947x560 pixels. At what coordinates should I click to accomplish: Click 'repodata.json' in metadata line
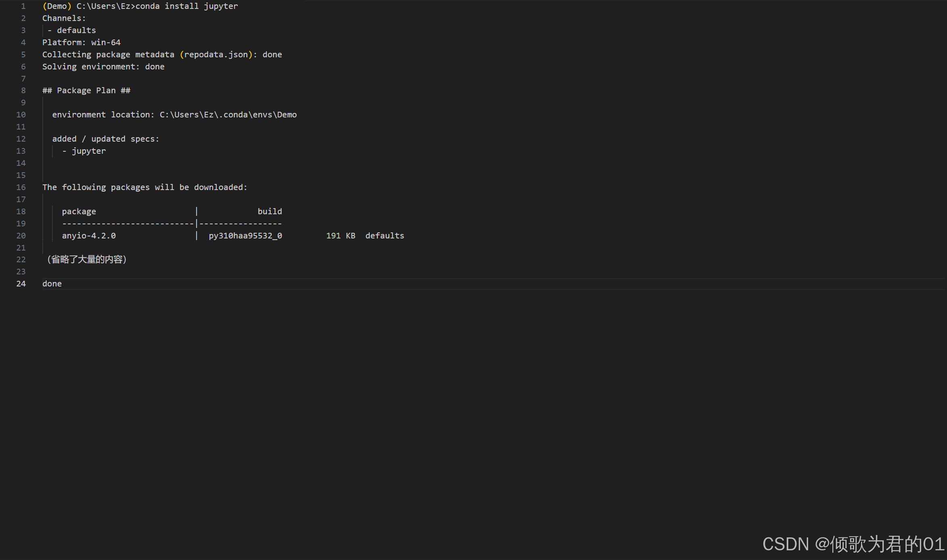pos(216,54)
